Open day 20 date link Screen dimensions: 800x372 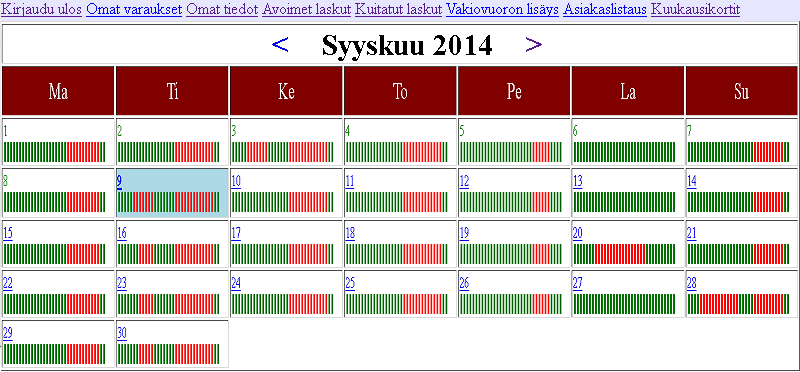click(x=578, y=233)
